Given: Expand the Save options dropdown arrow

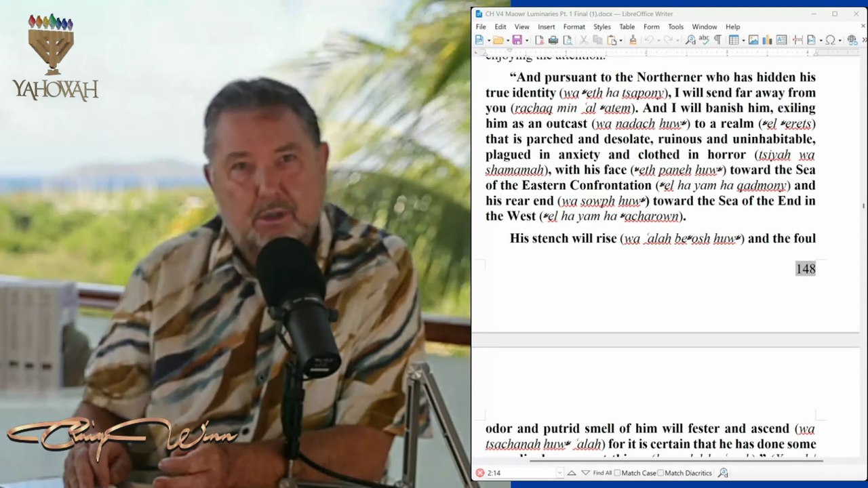Looking at the screenshot, I should click(526, 41).
